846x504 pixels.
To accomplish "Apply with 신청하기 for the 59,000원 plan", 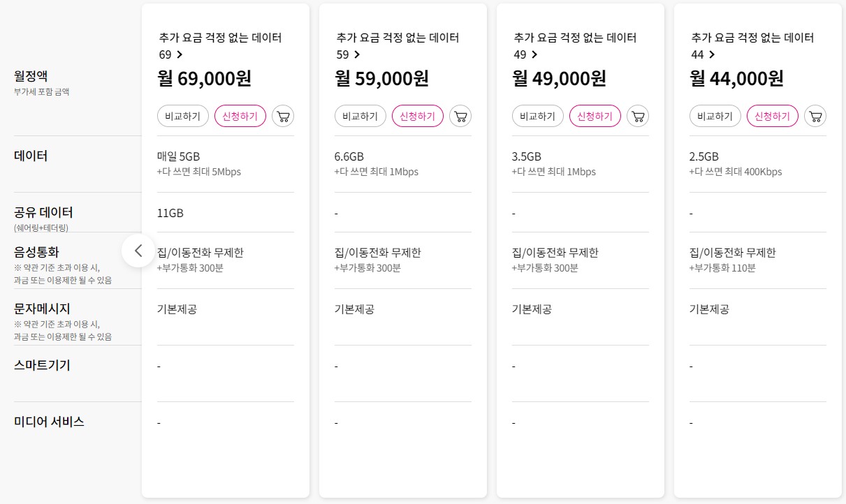I will 418,117.
